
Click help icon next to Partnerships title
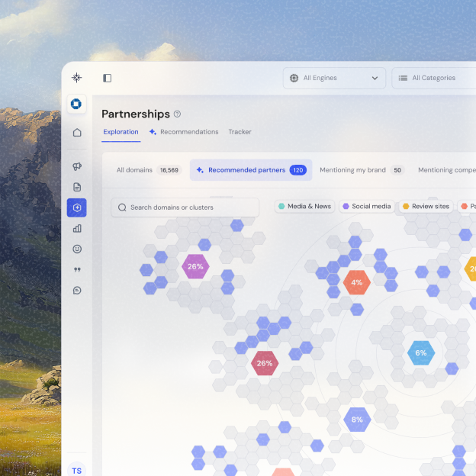[177, 114]
